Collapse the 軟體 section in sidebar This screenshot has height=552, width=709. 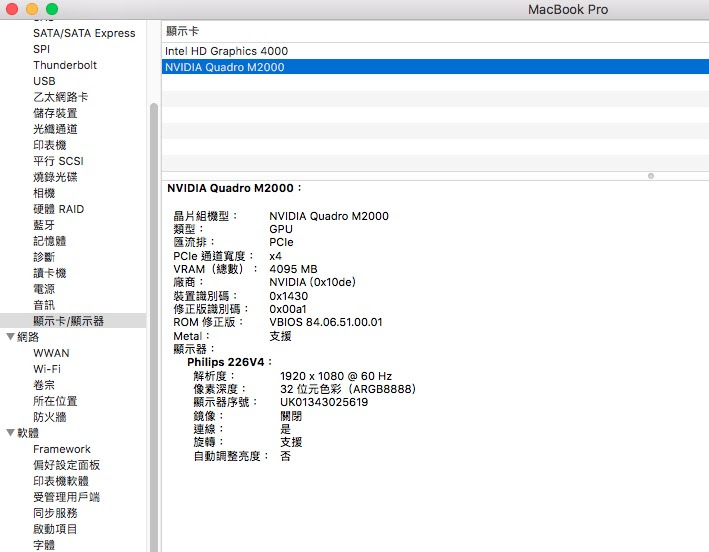[x=10, y=432]
